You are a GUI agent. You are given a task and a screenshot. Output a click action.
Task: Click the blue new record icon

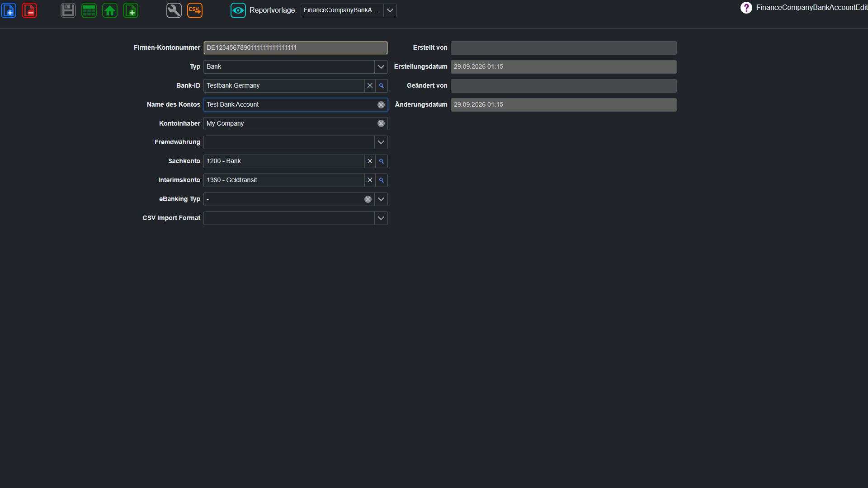(9, 10)
